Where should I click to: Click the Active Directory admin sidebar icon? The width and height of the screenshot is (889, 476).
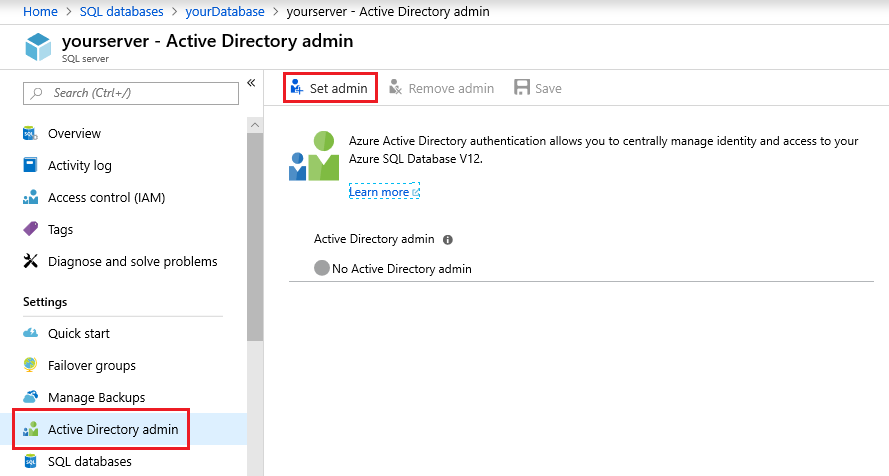[30, 429]
